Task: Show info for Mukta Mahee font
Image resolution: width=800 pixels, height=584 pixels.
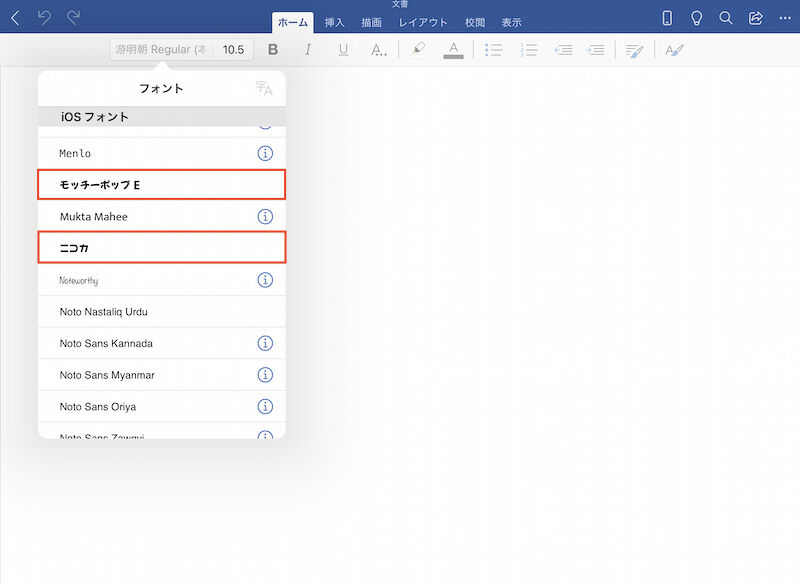Action: [265, 216]
